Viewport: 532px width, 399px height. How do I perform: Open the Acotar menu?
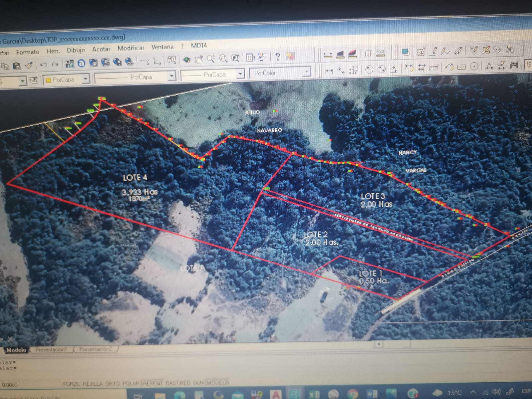(x=101, y=49)
